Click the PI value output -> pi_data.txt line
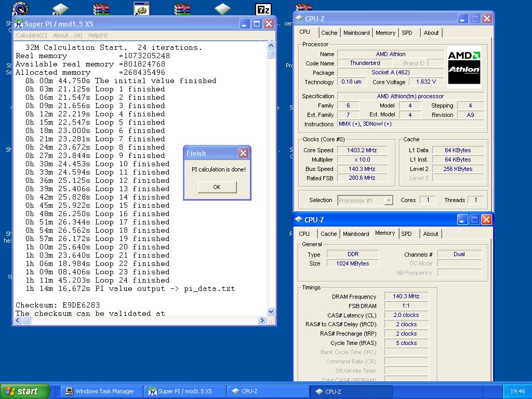This screenshot has height=399, width=532. [x=130, y=289]
